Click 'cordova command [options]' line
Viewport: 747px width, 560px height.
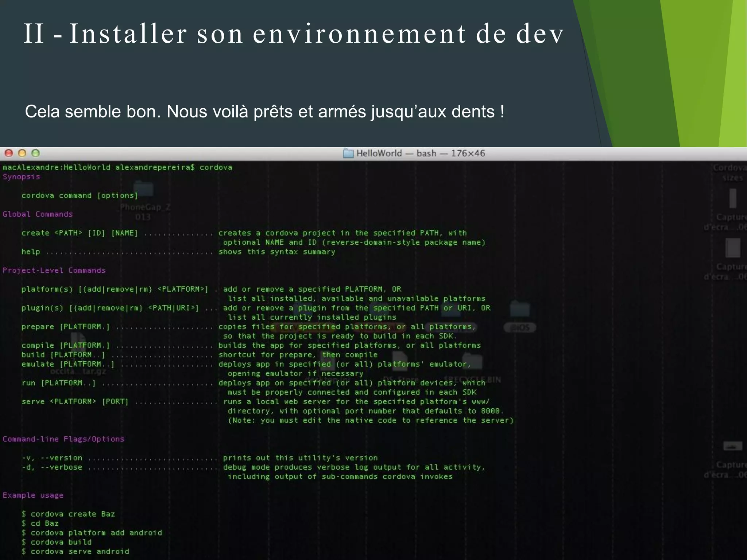pos(80,195)
